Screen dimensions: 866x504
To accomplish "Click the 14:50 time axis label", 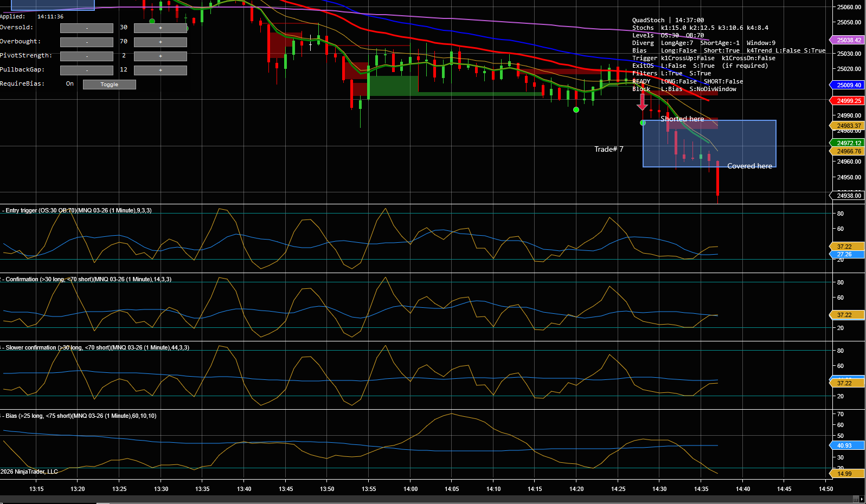I will (x=826, y=489).
